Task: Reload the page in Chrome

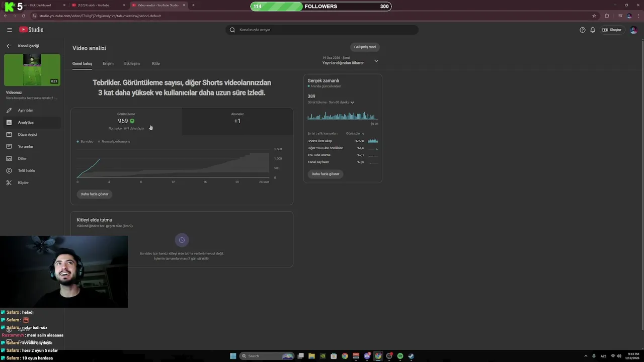Action: click(24, 16)
